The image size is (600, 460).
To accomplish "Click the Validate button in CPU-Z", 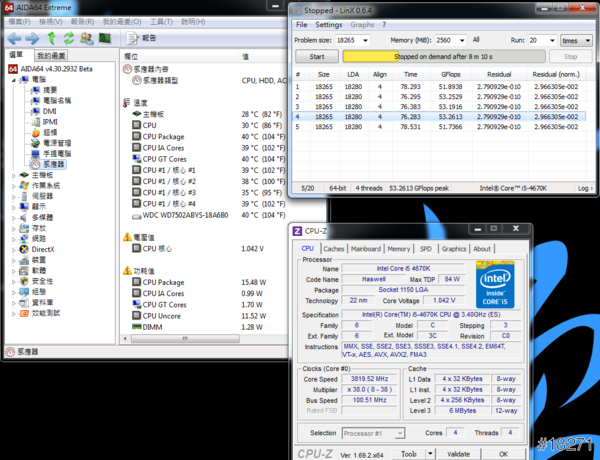I will (x=456, y=454).
